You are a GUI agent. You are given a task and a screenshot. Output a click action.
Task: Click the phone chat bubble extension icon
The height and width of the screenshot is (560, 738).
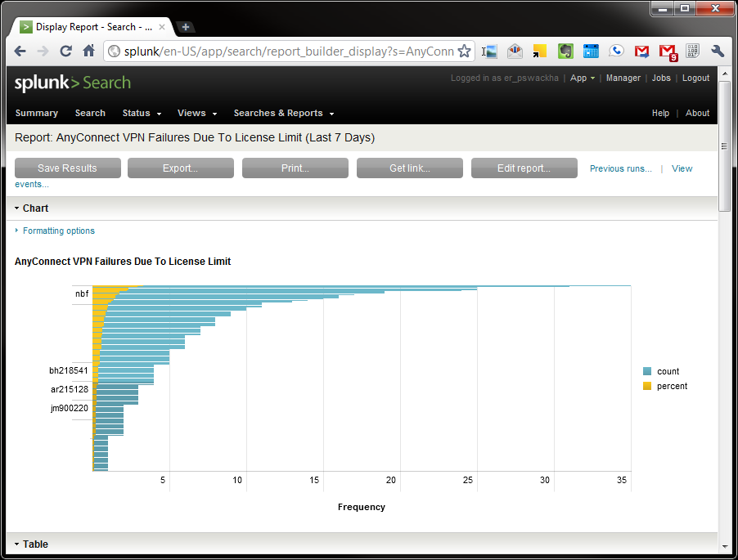tap(616, 51)
